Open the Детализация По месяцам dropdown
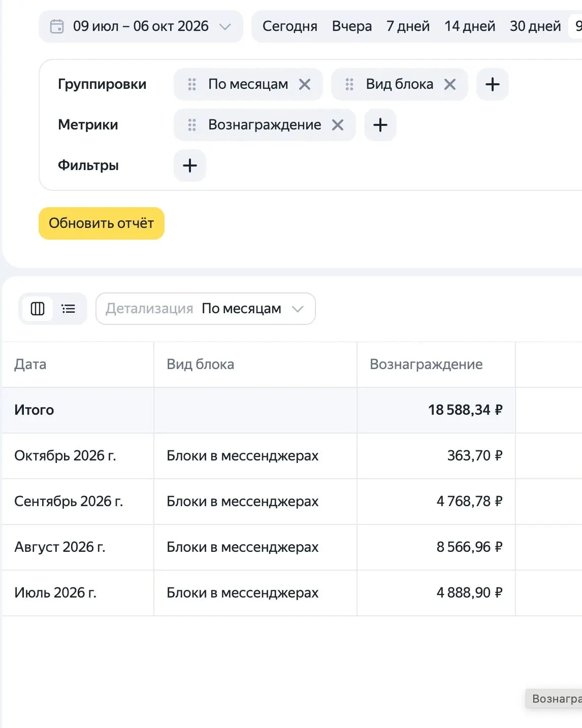Viewport: 582px width, 728px height. pos(206,309)
